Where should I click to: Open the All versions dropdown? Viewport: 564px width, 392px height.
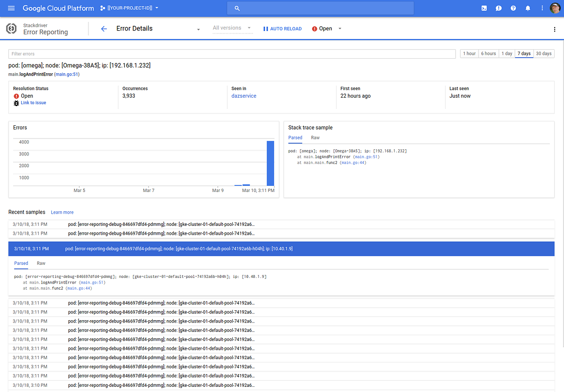(x=232, y=28)
